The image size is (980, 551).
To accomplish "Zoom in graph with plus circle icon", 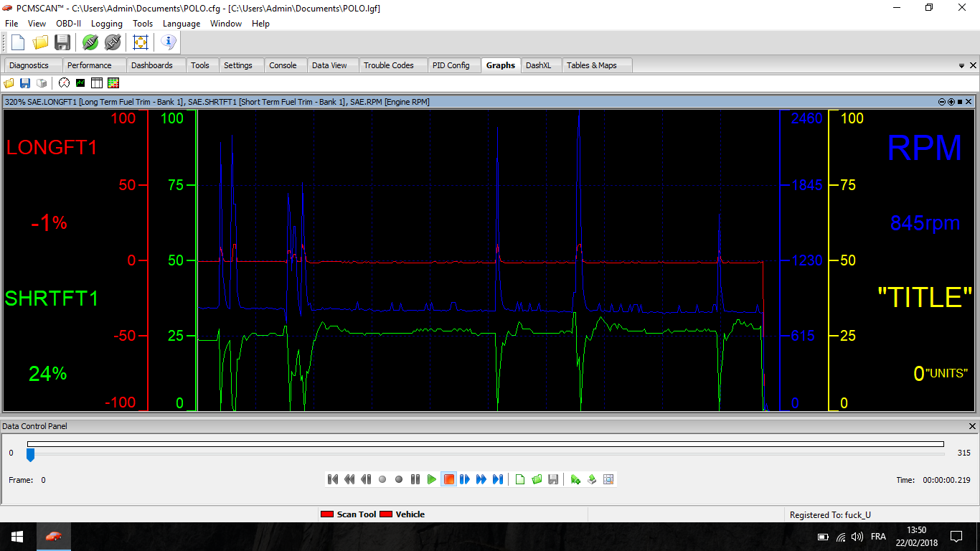I will (x=951, y=102).
